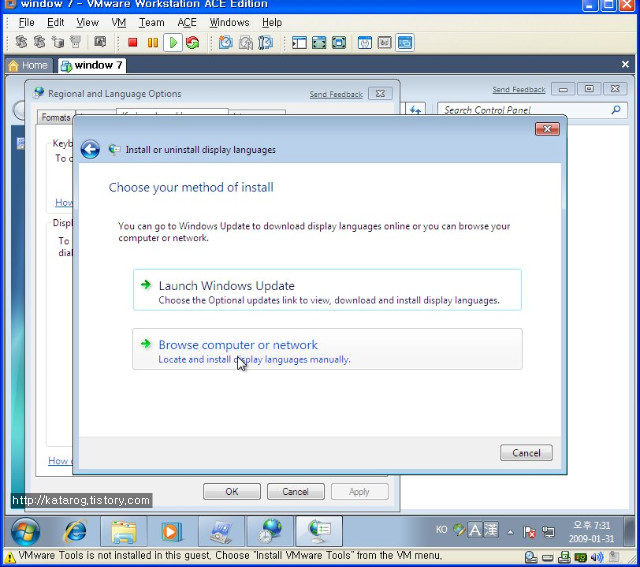This screenshot has height=567, width=640.
Task: Click the fifth toolbar icon, left of Power Off
Action: [x=100, y=42]
